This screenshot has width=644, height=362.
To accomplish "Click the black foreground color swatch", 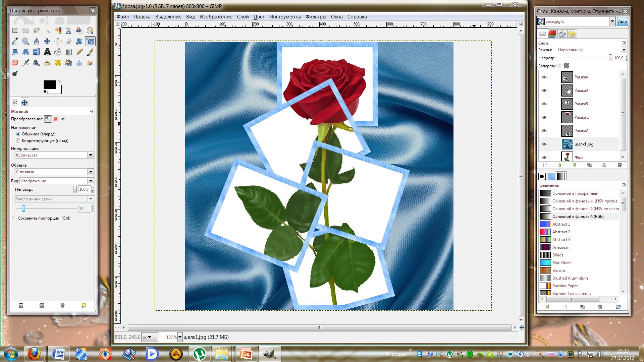I will click(49, 84).
